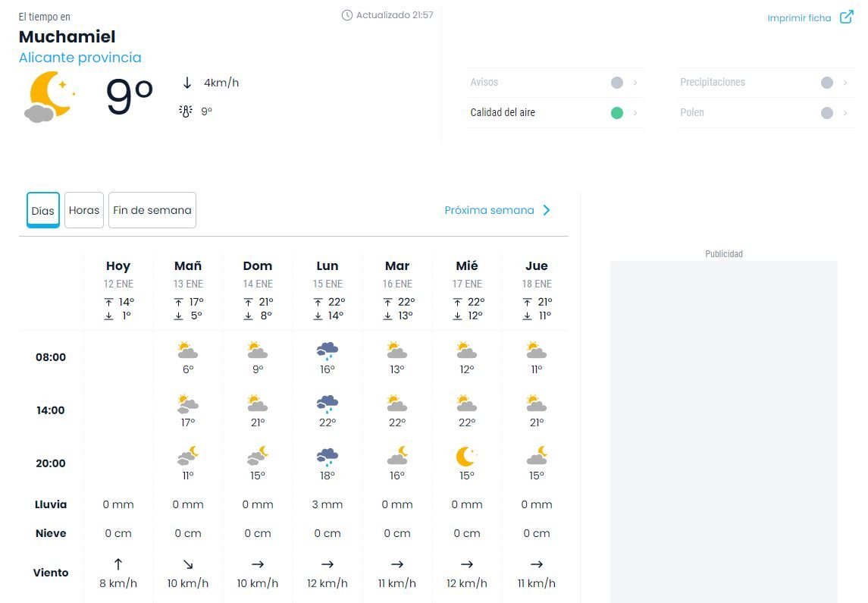Click the Lun rain value 3 mm
868x603 pixels.
327,504
